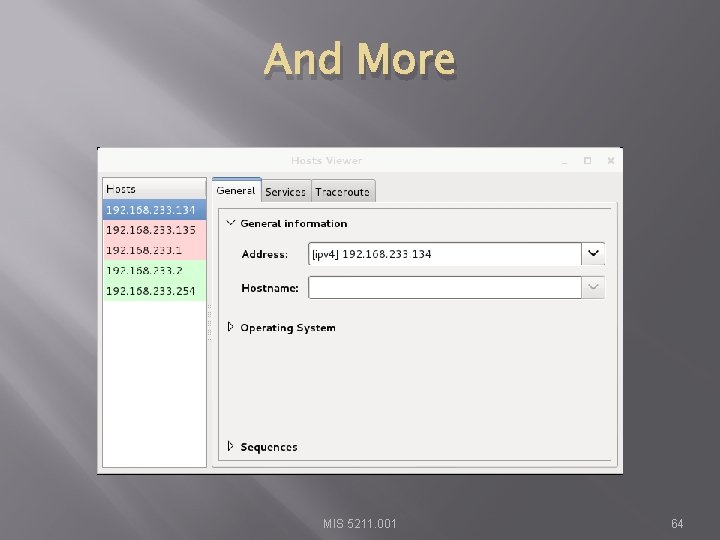This screenshot has width=720, height=540.
Task: Open the Traceroute tab
Action: click(343, 191)
